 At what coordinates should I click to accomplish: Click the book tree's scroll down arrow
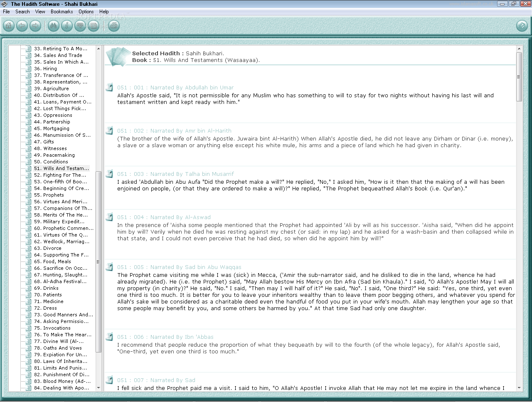tap(99, 388)
